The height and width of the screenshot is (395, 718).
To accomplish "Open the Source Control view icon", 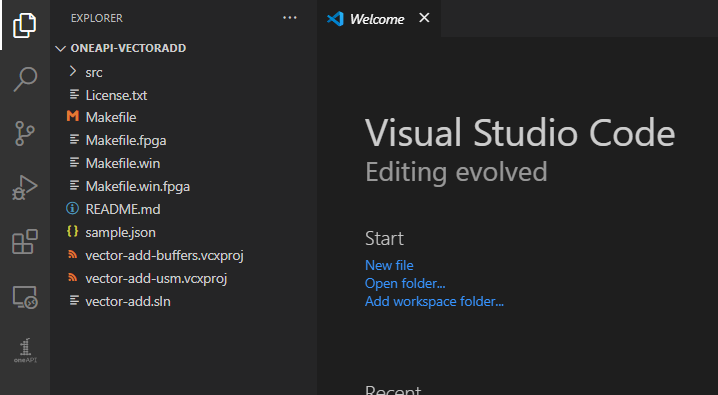I will 25,133.
